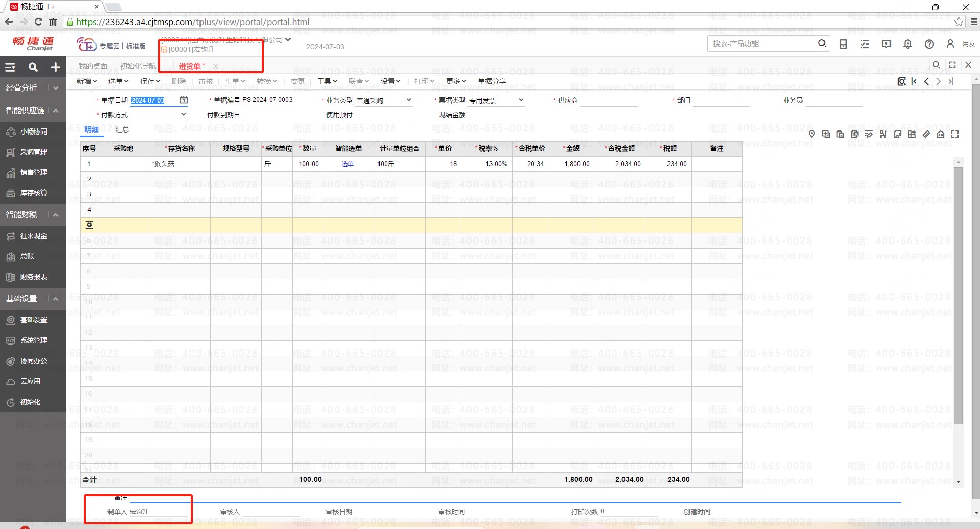Click the sidebar plus icon
Image resolution: width=980 pixels, height=529 pixels.
tap(55, 67)
